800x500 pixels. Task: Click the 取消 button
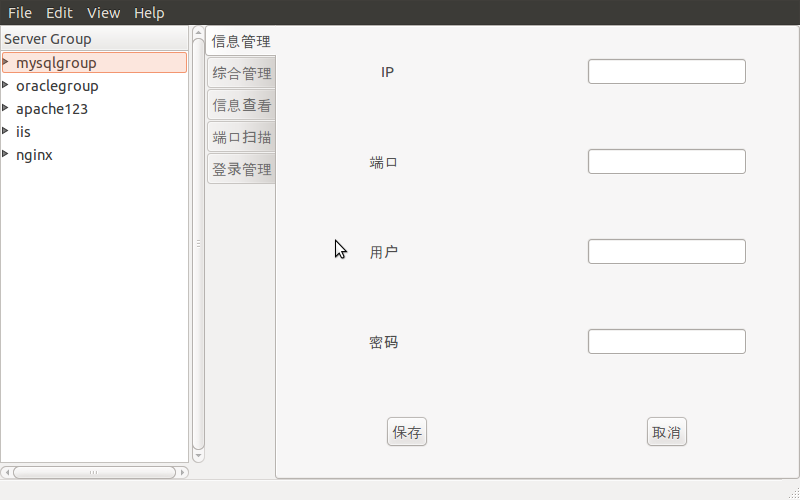point(667,432)
